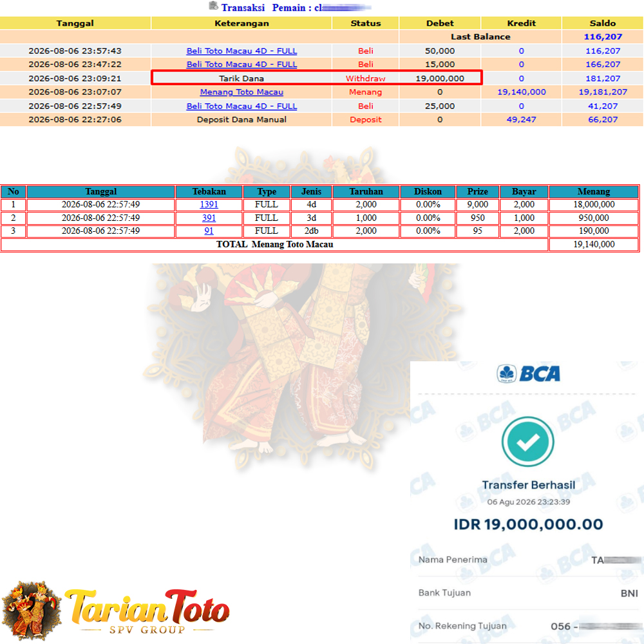Click the Prize column header

477,192
